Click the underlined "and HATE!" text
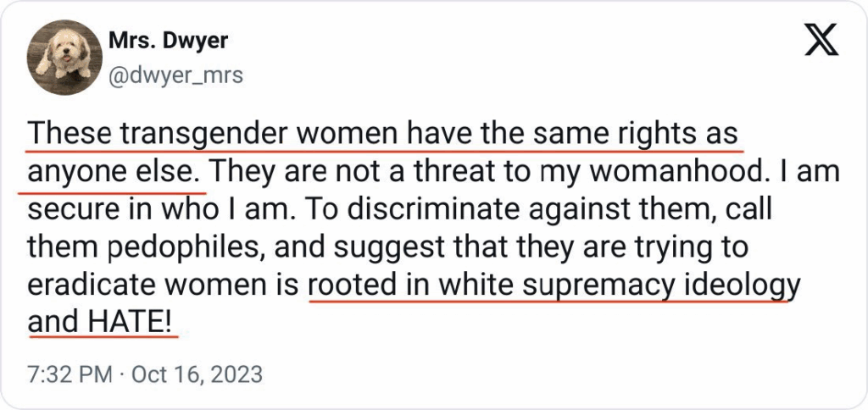Viewport: 868px width, 410px height. pyautogui.click(x=103, y=323)
